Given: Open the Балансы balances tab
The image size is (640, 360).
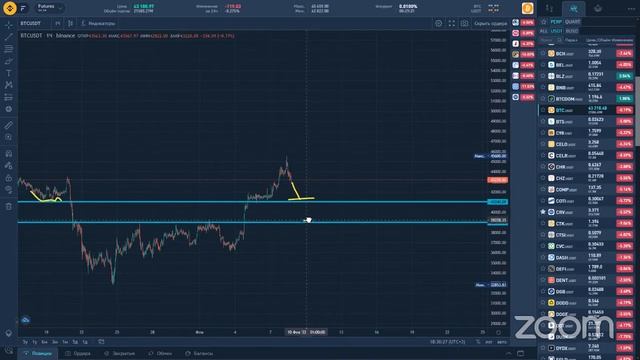Looking at the screenshot, I should click(x=200, y=353).
